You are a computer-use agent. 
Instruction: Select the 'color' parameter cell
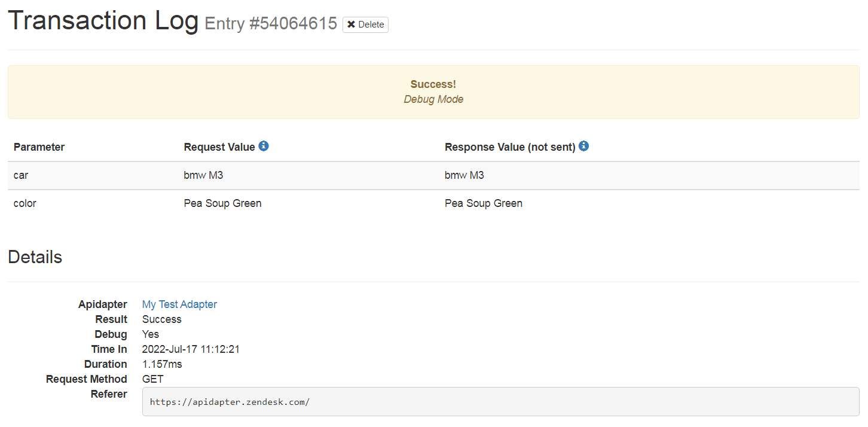point(25,203)
